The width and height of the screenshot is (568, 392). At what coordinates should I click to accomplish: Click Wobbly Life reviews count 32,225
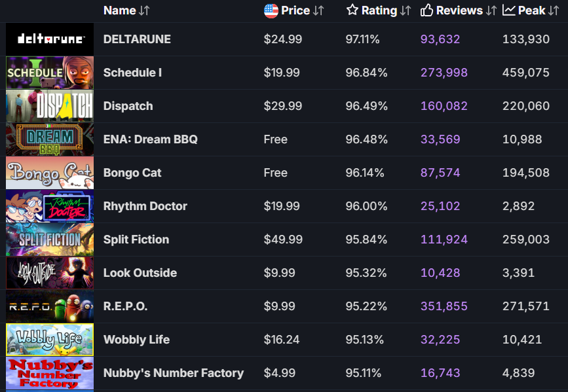pyautogui.click(x=440, y=340)
